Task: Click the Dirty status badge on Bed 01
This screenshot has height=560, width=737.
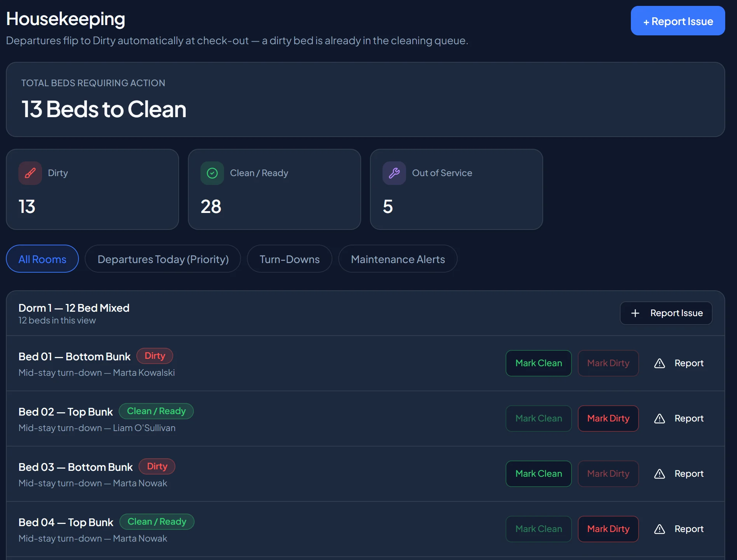Action: pos(155,356)
